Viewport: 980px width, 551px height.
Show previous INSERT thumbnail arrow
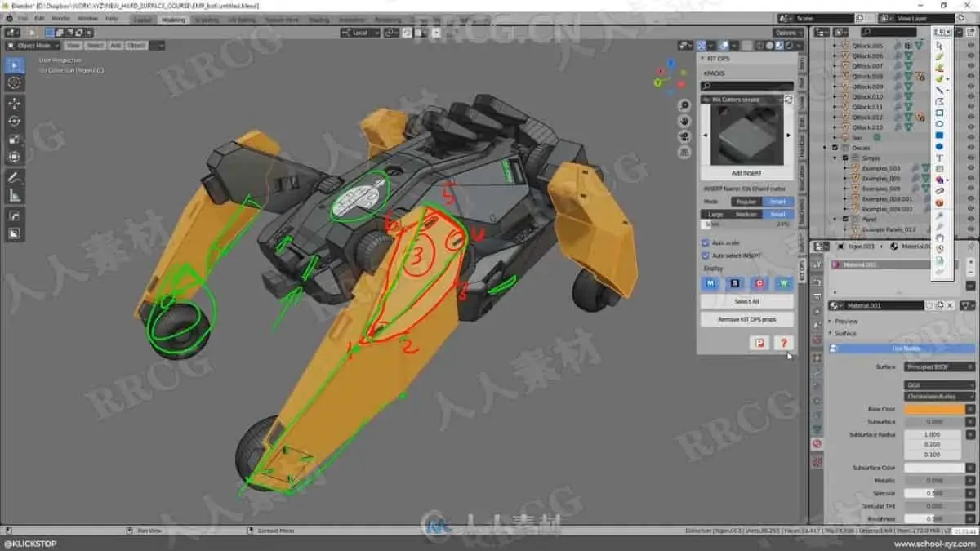coord(706,135)
